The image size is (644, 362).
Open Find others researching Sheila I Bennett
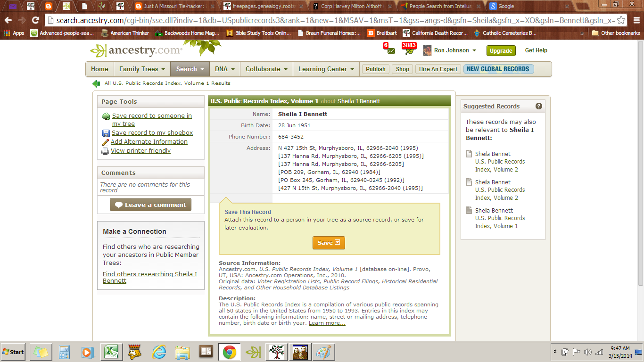(x=150, y=277)
